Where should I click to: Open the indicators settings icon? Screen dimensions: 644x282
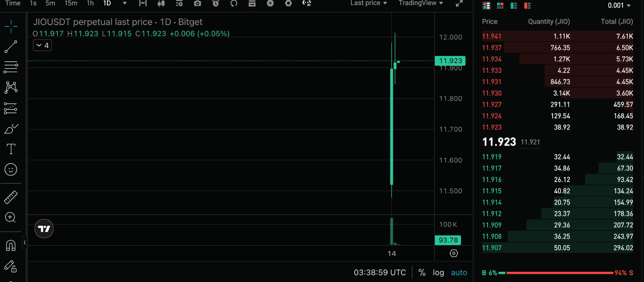[179, 3]
